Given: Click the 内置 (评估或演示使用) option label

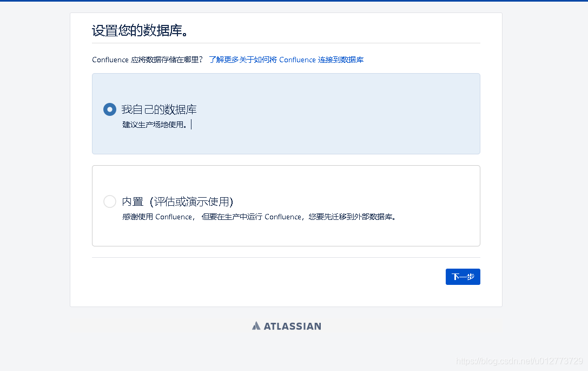Looking at the screenshot, I should pyautogui.click(x=177, y=201).
